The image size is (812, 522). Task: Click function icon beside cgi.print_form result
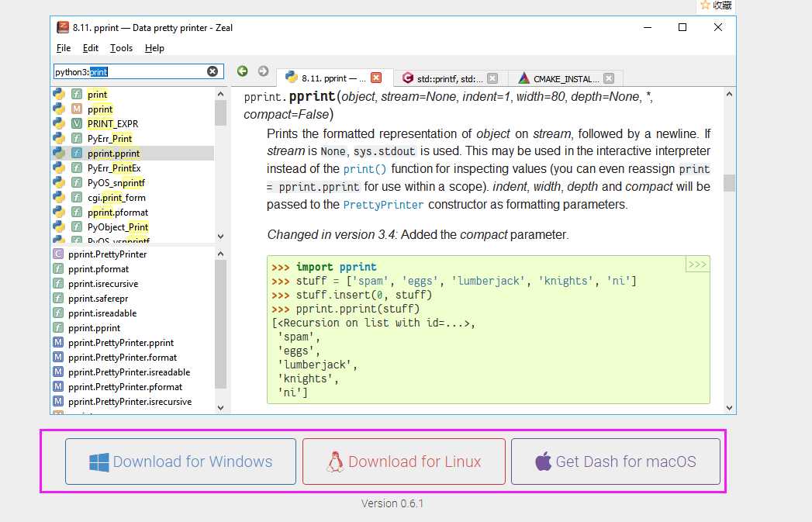[77, 197]
